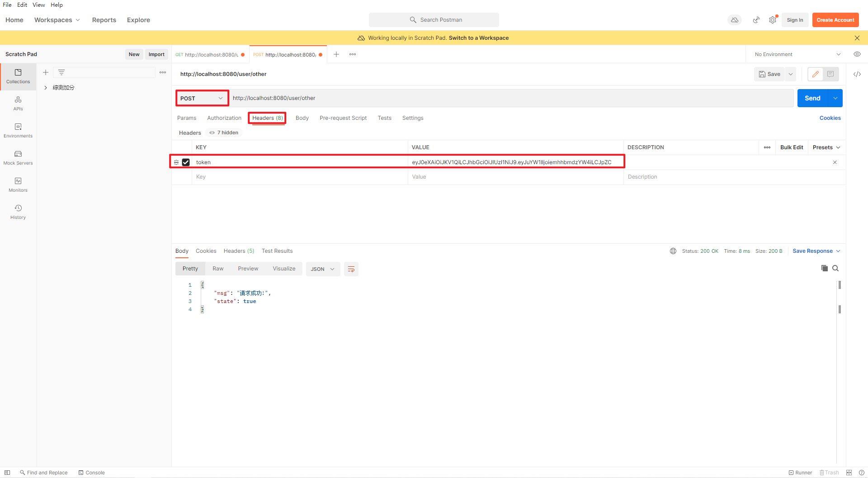
Task: Switch response view to Preview
Action: pyautogui.click(x=248, y=269)
